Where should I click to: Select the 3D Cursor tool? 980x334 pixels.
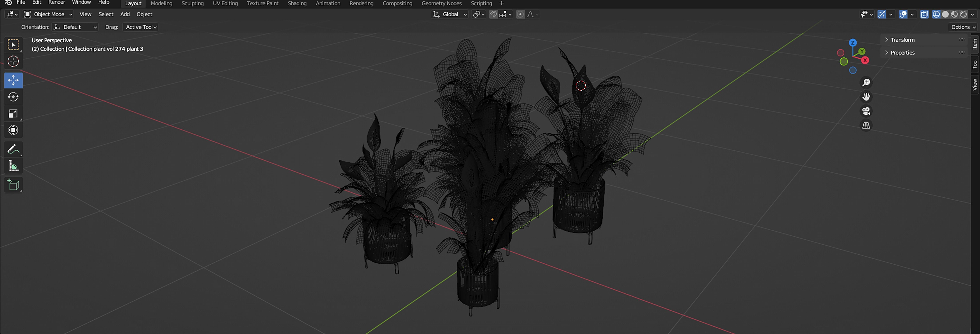coord(13,61)
